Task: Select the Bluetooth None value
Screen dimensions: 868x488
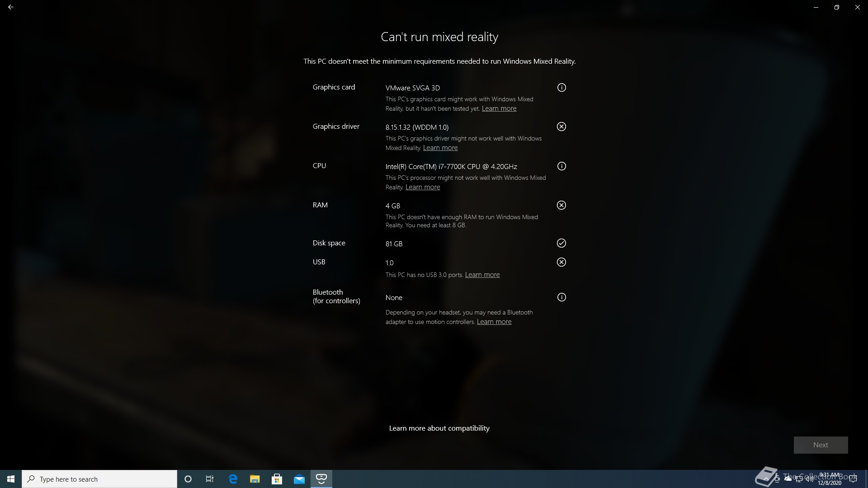Action: coord(394,298)
